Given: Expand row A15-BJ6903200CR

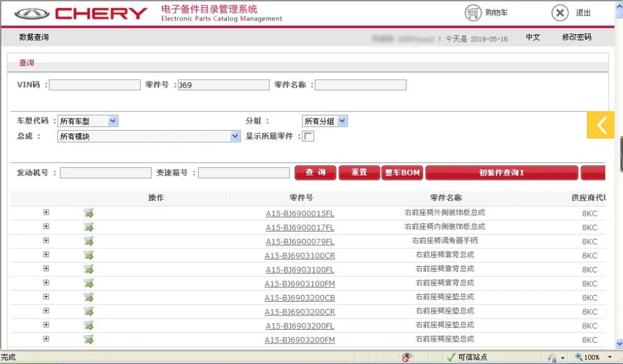Looking at the screenshot, I should [x=46, y=311].
